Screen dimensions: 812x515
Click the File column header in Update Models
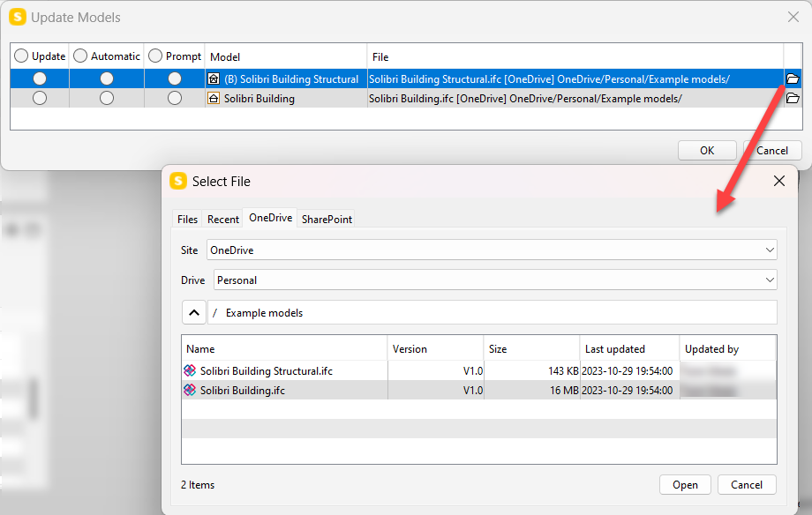[x=575, y=56]
